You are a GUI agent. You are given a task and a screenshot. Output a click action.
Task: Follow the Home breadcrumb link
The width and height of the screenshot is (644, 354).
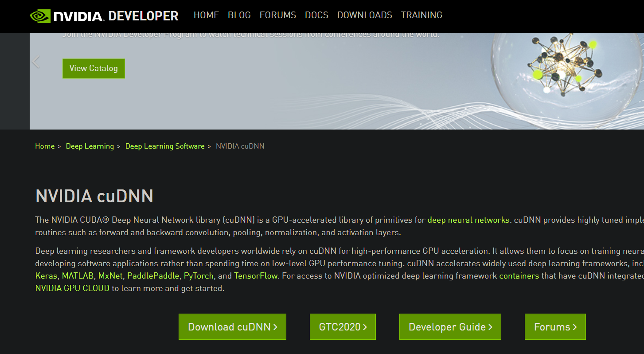45,146
